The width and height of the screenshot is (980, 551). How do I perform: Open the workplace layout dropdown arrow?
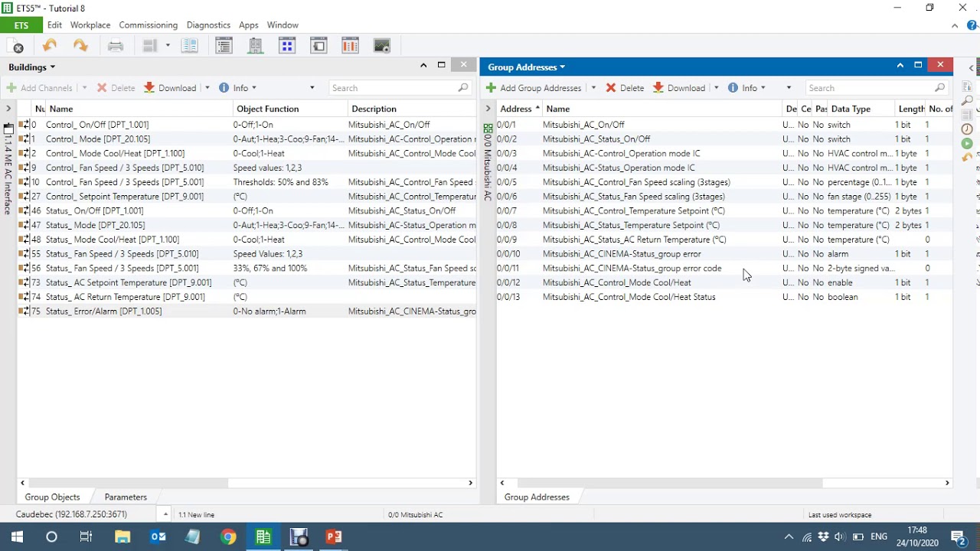pos(168,46)
